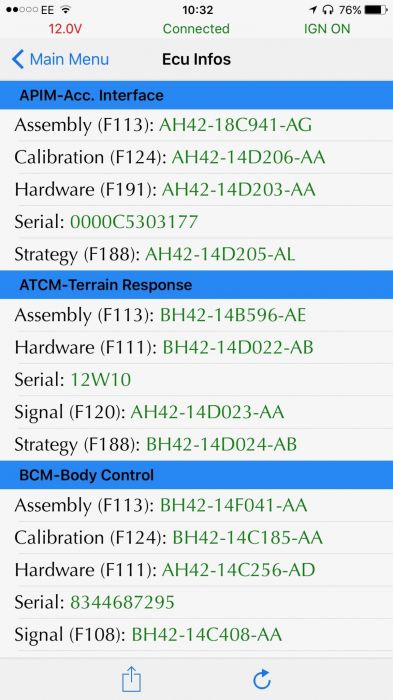Tap the Wi-Fi icon in status bar
This screenshot has height=700, width=393.
[66, 9]
